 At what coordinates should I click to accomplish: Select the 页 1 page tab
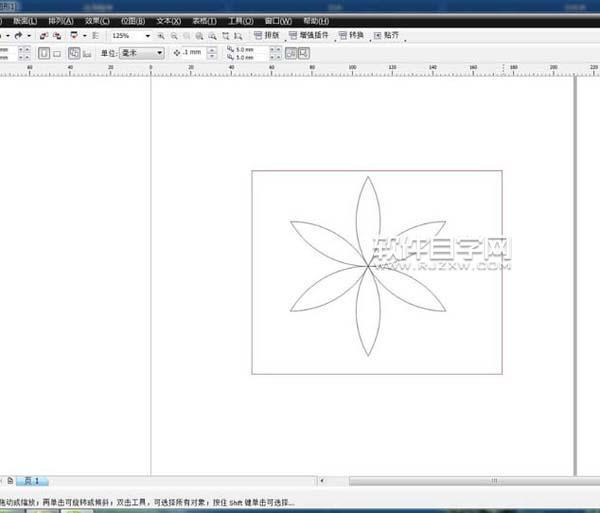(x=31, y=481)
